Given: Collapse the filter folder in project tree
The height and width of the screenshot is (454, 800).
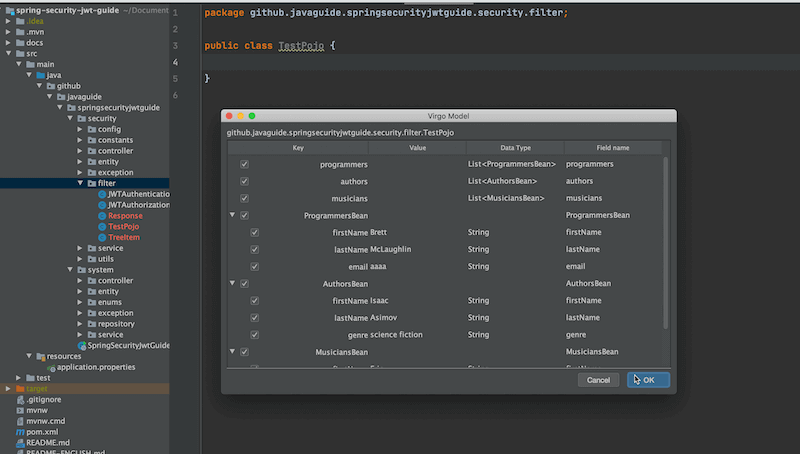Looking at the screenshot, I should coord(81,183).
